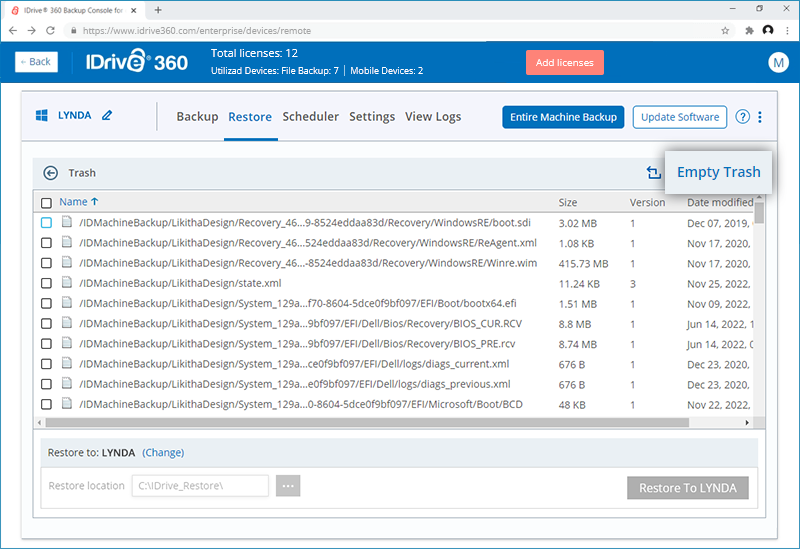The width and height of the screenshot is (800, 549).
Task: Click the pencil icon to rename LYNDA
Action: click(x=107, y=115)
